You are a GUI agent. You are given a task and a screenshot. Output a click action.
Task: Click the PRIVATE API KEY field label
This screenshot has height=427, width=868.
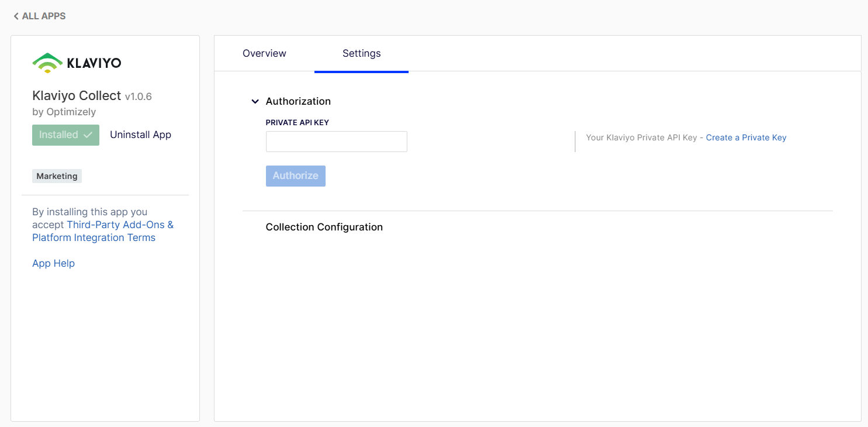point(298,122)
